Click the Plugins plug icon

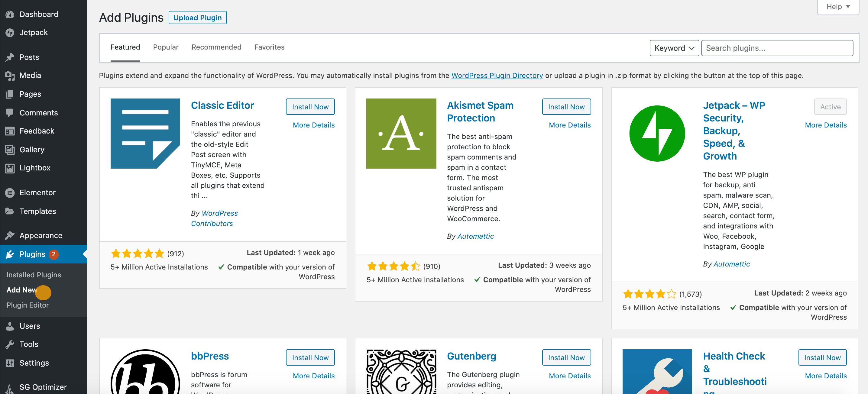tap(10, 254)
